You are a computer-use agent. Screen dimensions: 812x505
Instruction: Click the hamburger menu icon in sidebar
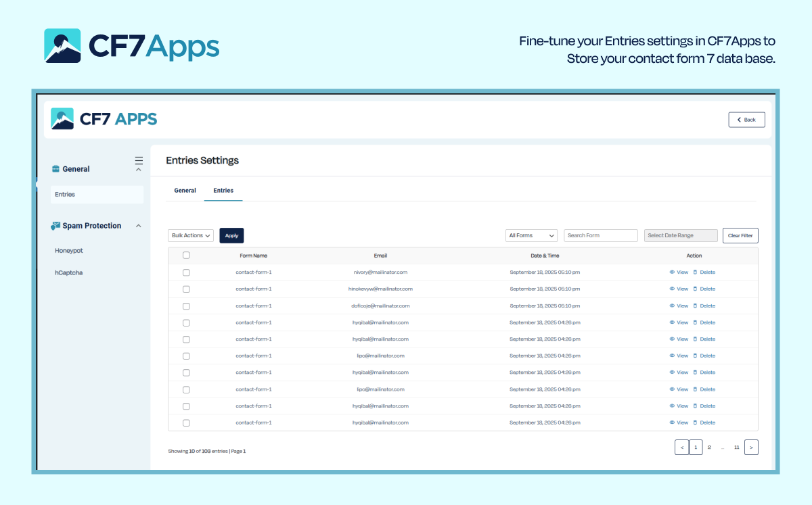[x=139, y=160]
